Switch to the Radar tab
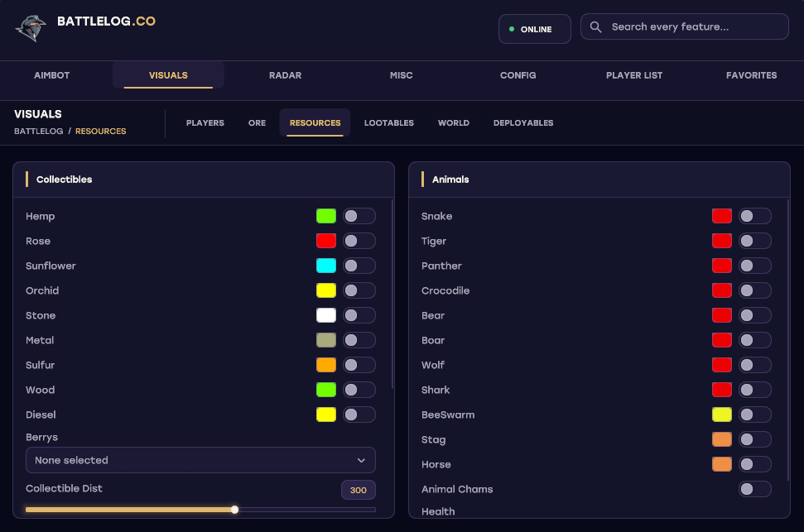 285,75
